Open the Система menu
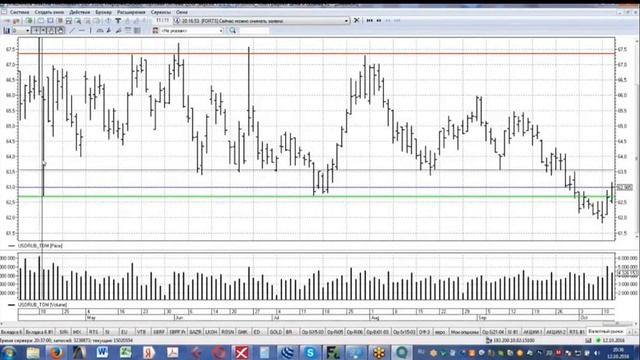Viewport: 640px width, 360px height. (19, 12)
